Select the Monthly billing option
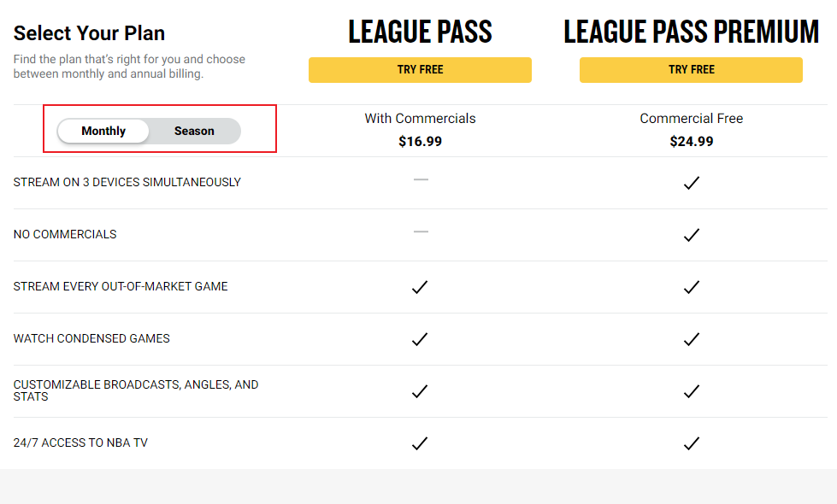Image resolution: width=837 pixels, height=504 pixels. click(103, 131)
